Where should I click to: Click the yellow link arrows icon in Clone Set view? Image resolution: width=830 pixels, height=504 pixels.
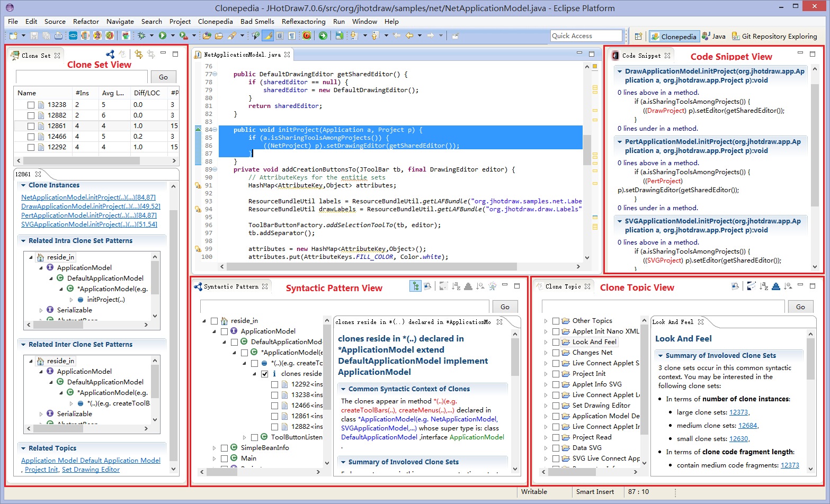tap(139, 54)
